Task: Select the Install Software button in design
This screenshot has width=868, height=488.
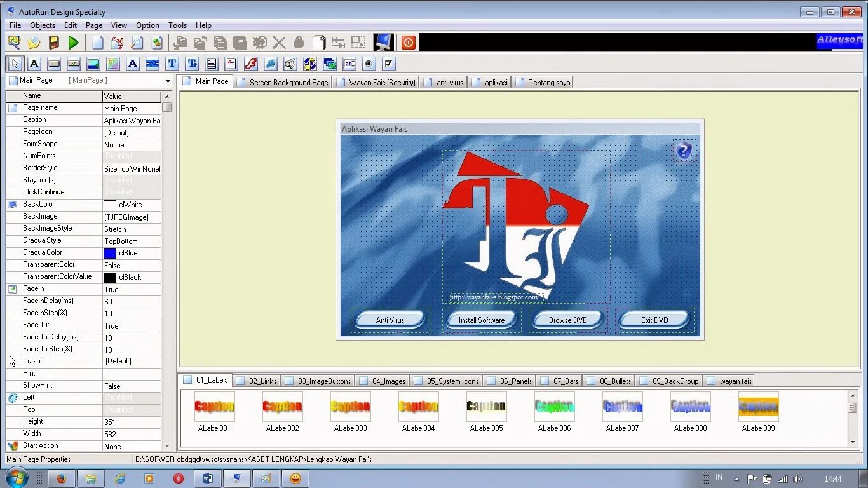Action: [x=482, y=320]
